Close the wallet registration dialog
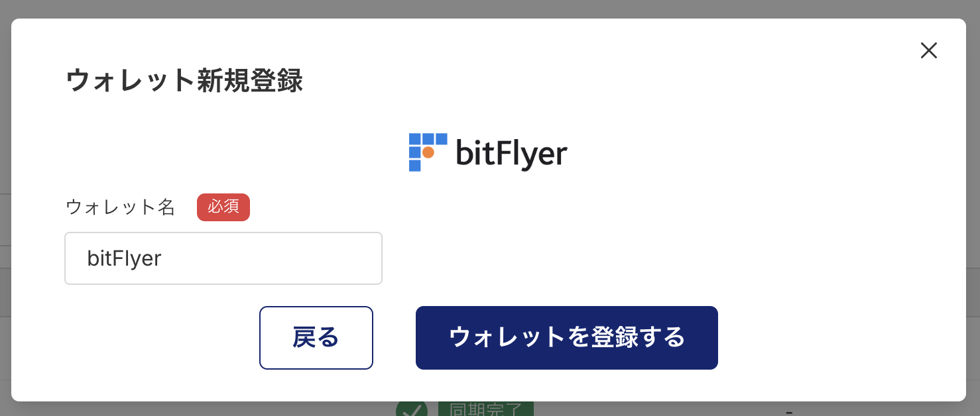 (x=928, y=50)
